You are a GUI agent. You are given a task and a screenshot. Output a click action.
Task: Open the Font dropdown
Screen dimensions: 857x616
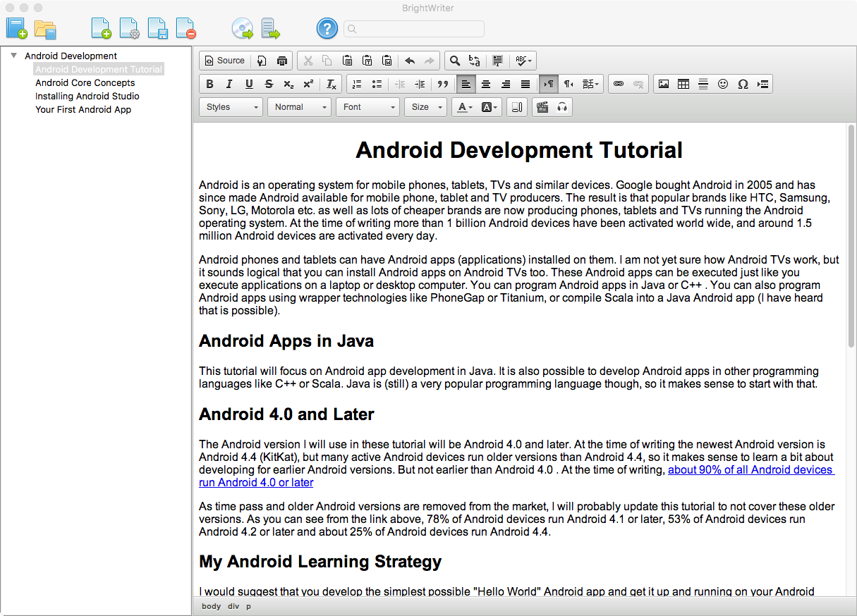pyautogui.click(x=367, y=107)
